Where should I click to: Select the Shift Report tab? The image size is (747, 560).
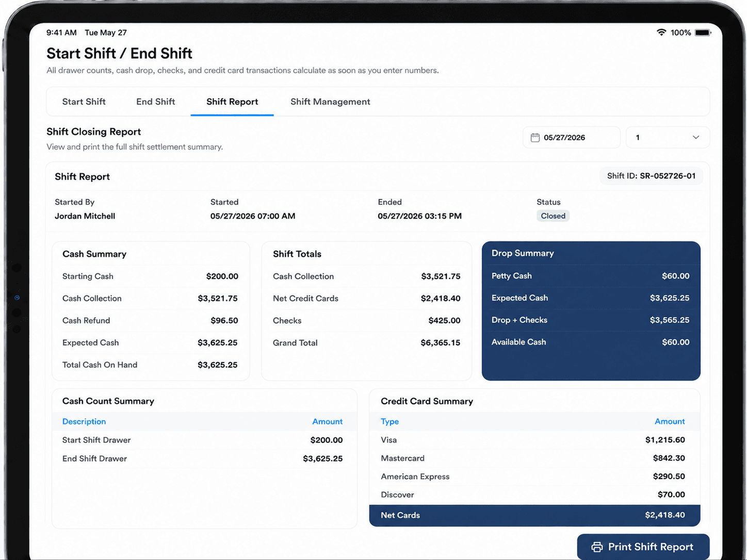tap(232, 102)
